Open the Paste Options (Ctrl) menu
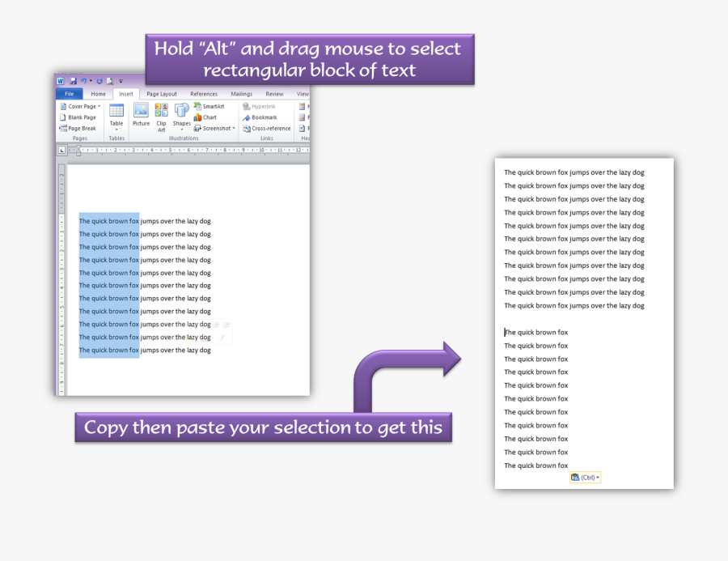 (585, 477)
